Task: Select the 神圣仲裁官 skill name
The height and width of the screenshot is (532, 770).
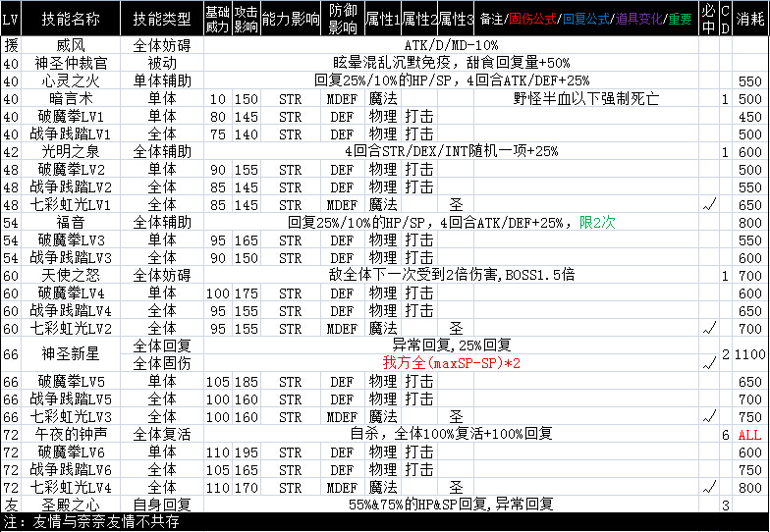Action: 71,63
